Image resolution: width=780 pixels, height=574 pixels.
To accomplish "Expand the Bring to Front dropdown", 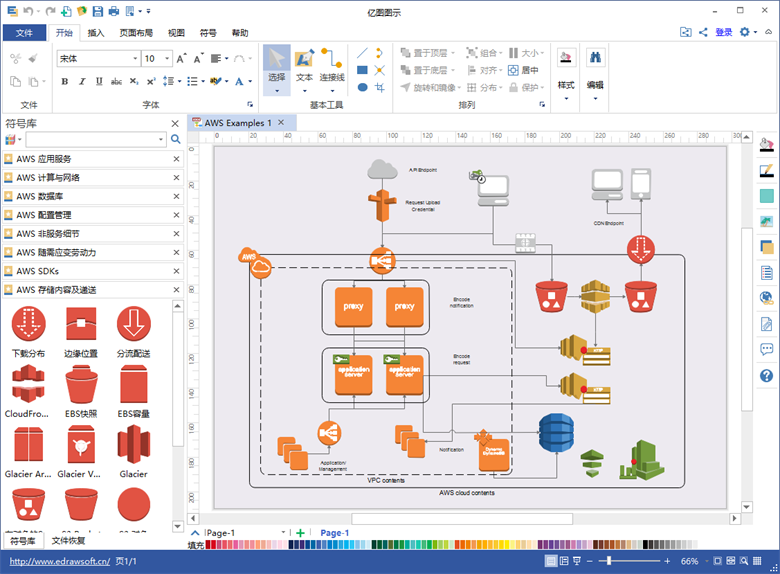I will pos(453,53).
